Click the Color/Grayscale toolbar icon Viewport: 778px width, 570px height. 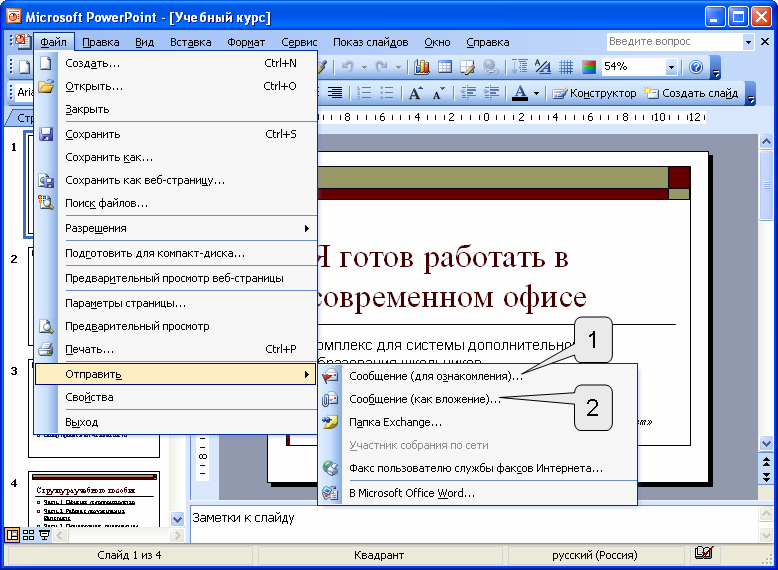589,67
